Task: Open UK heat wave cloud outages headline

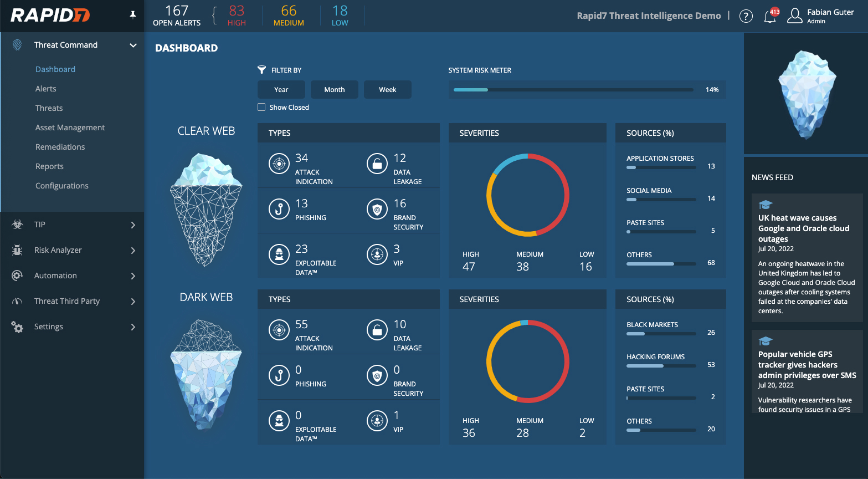Action: click(804, 228)
